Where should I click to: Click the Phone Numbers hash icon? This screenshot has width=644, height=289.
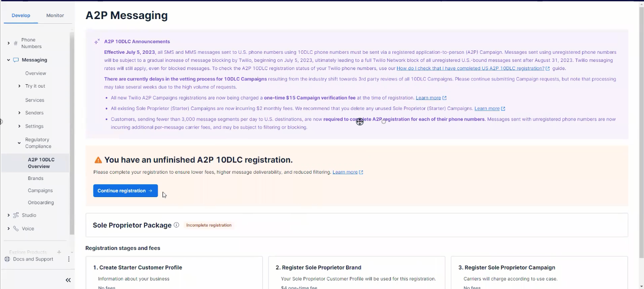(16, 43)
